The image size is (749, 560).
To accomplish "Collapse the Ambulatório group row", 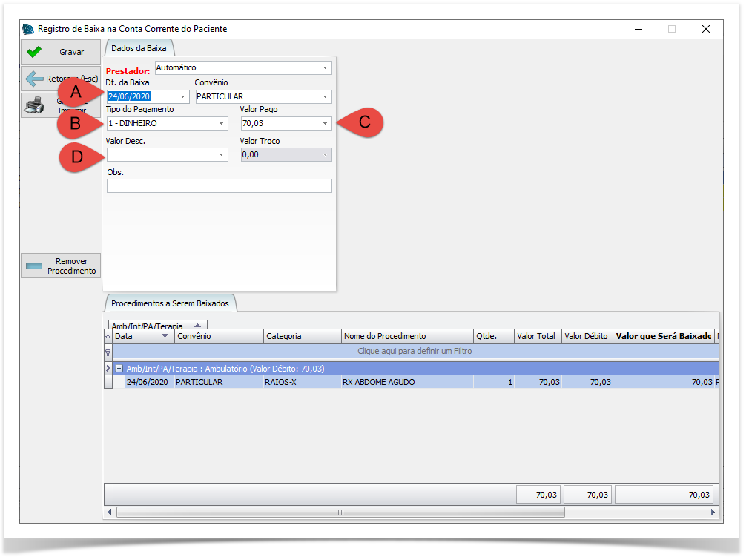I will coord(119,369).
